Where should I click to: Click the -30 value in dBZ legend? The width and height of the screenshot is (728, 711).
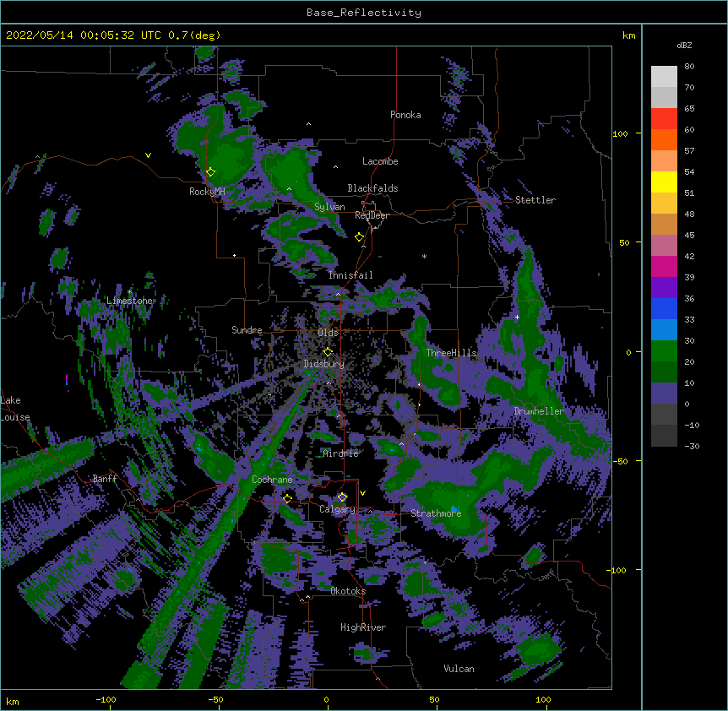coord(692,446)
